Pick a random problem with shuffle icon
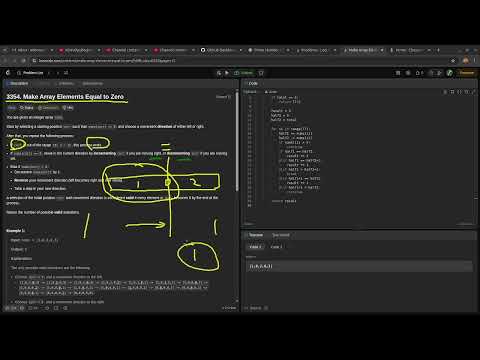480x360 pixels. [x=66, y=73]
